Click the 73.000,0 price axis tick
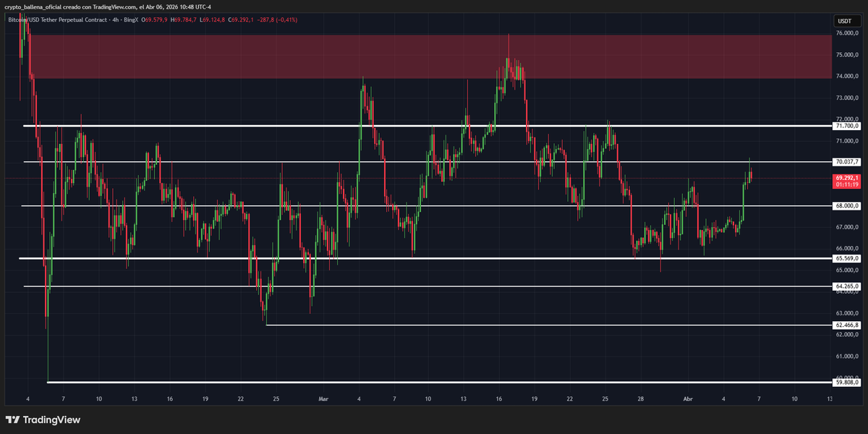This screenshot has width=868, height=434. pos(846,98)
